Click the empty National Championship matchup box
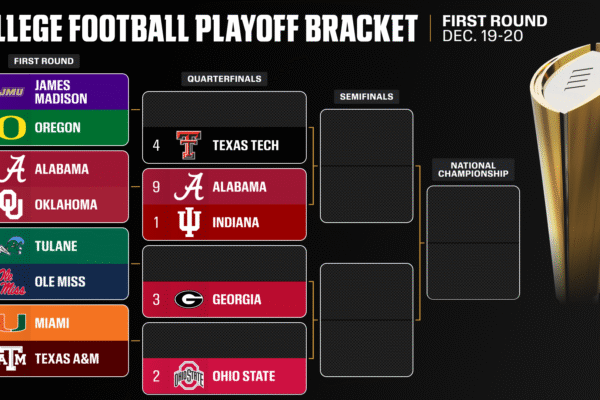Screen dimensions: 600x400 472,243
